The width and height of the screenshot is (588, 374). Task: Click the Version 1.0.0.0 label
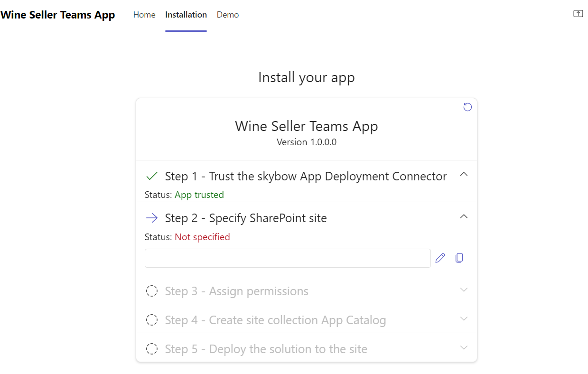tap(307, 142)
